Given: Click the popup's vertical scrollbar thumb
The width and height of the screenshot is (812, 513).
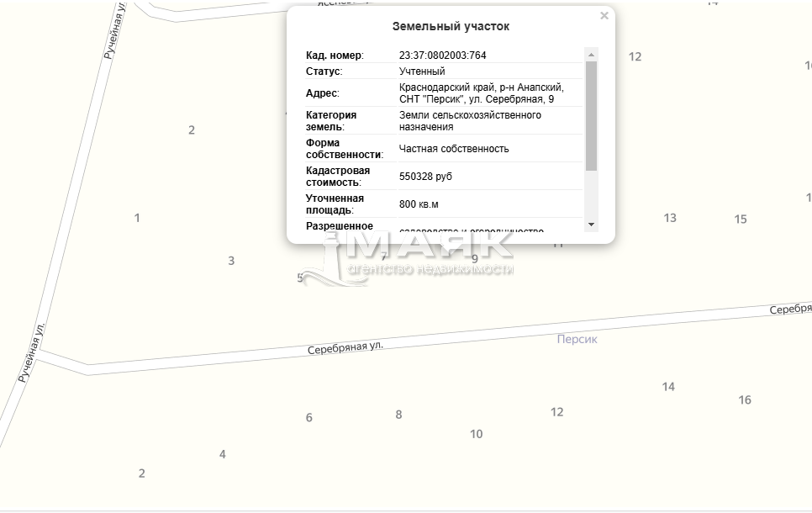Looking at the screenshot, I should coord(591,116).
